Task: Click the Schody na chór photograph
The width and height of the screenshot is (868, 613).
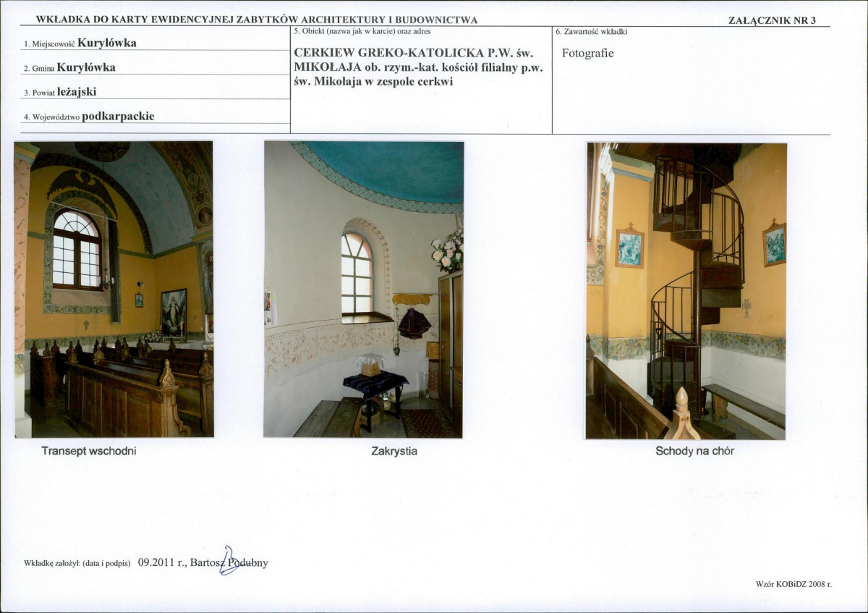Action: tap(686, 291)
